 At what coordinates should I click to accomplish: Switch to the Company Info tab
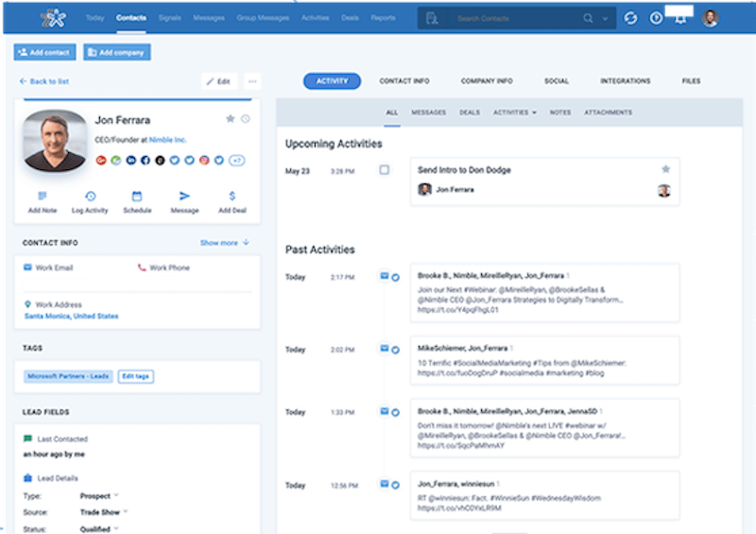[487, 81]
